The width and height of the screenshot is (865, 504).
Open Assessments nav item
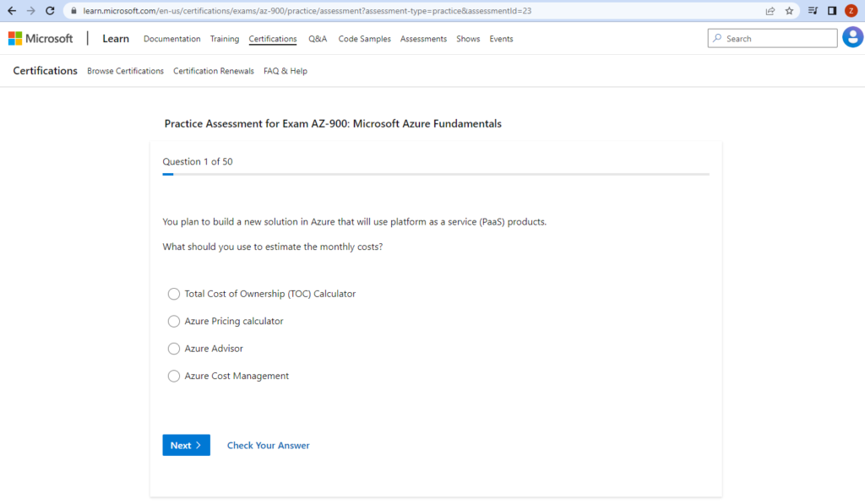423,39
